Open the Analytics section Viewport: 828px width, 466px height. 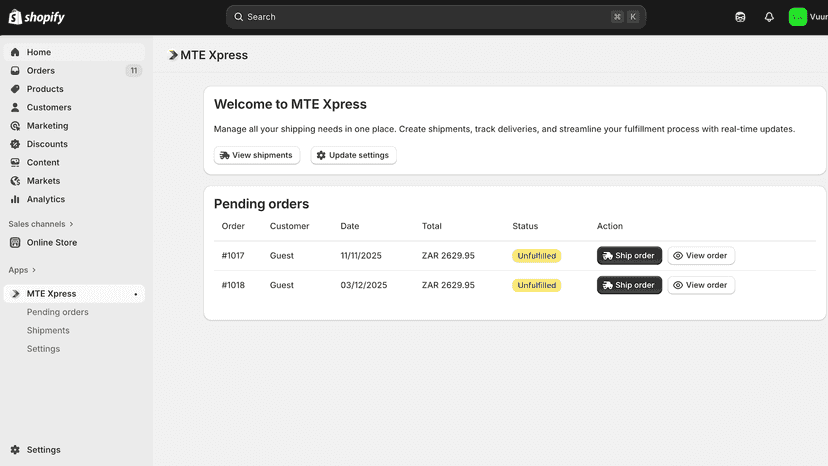pos(74,199)
